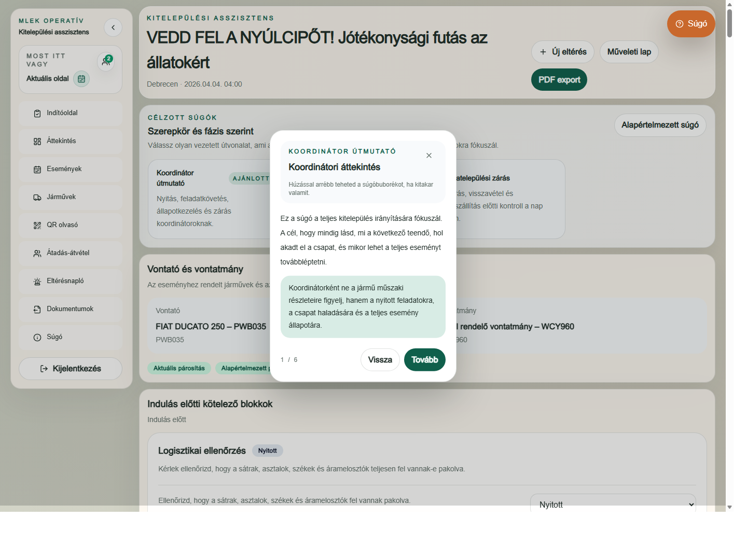
Task: Click the orange Súgó help icon
Action: pos(679,23)
